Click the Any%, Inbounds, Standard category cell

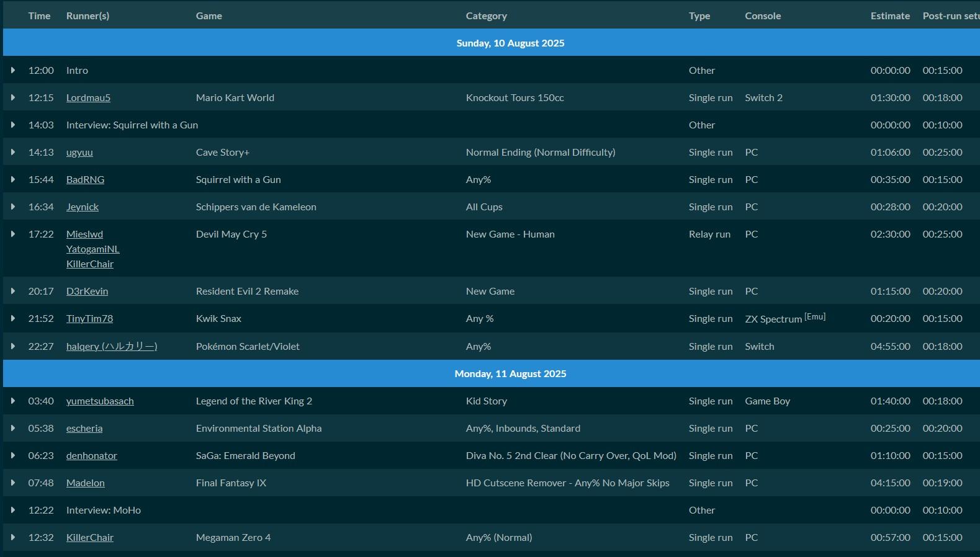[x=523, y=428]
